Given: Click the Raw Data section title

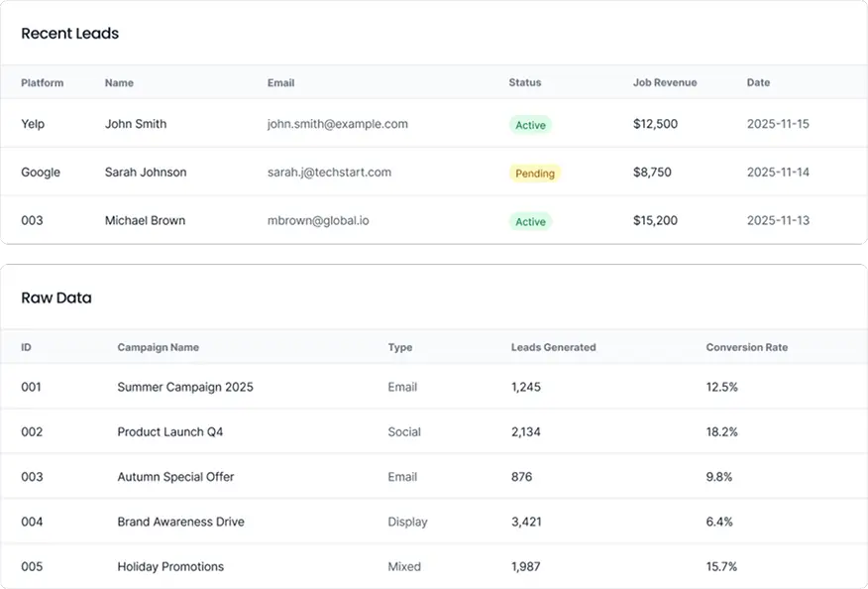Looking at the screenshot, I should coord(56,297).
